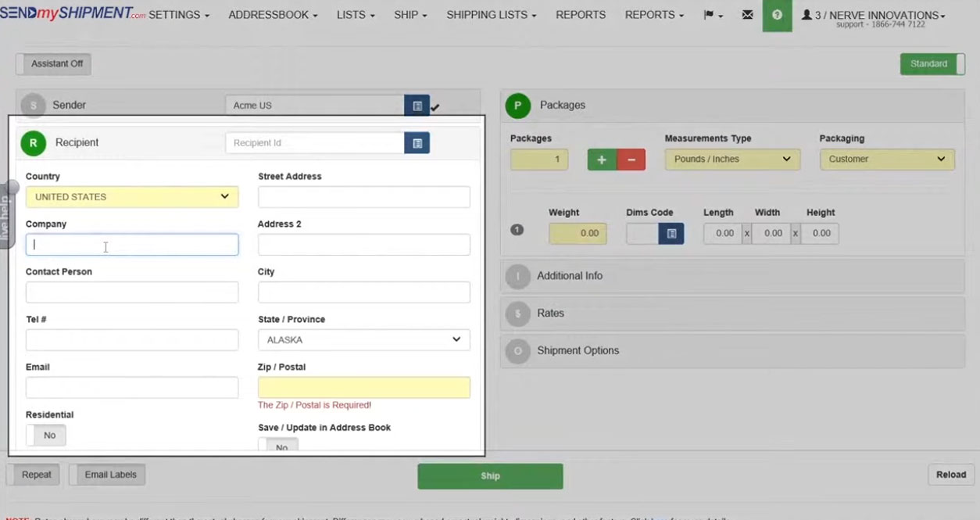Click the envelope messages icon in navbar
The image size is (980, 520).
coord(747,15)
